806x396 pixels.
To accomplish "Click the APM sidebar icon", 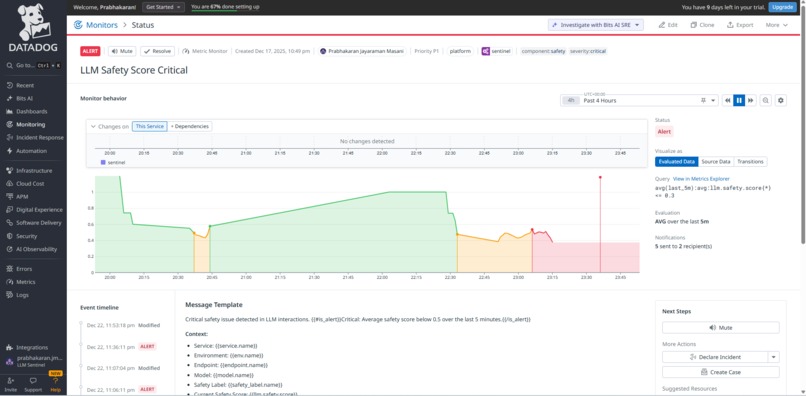I will tap(10, 197).
